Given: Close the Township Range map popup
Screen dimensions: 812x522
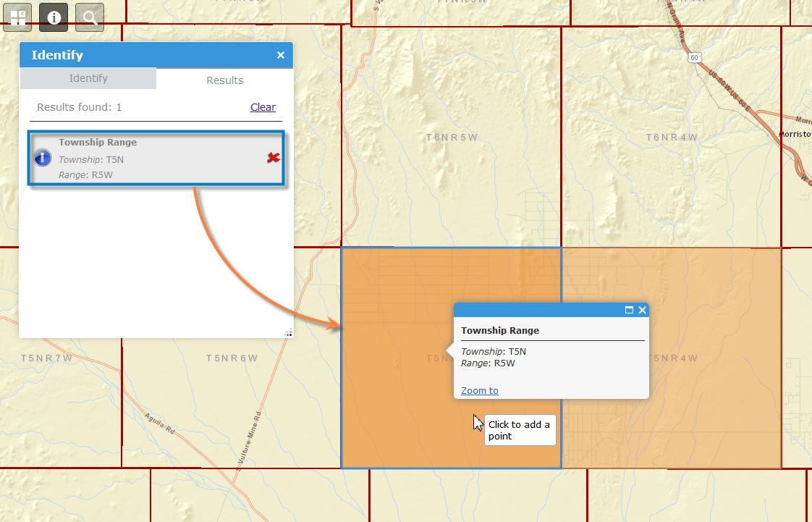Looking at the screenshot, I should pyautogui.click(x=642, y=310).
